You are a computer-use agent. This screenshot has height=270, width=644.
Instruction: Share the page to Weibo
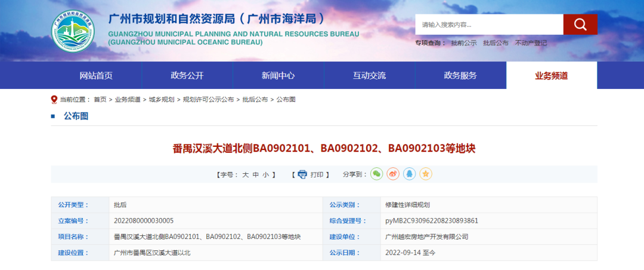point(392,174)
